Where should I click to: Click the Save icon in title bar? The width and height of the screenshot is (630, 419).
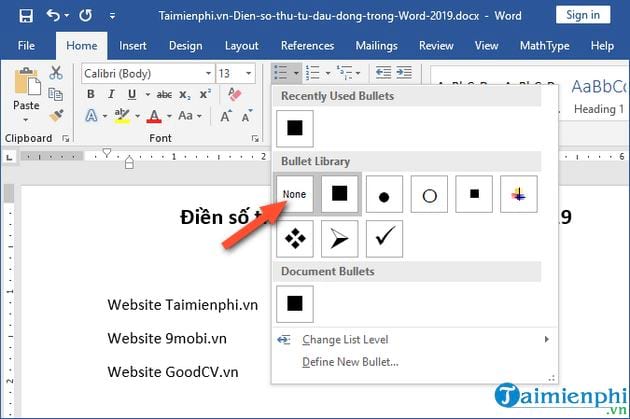pyautogui.click(x=26, y=16)
